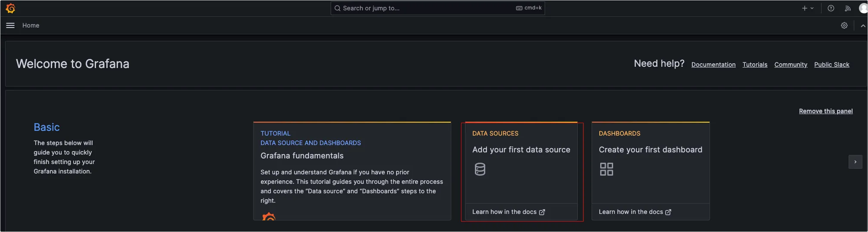Click the data source database icon
Screen dimensions: 868x232
pyautogui.click(x=480, y=169)
